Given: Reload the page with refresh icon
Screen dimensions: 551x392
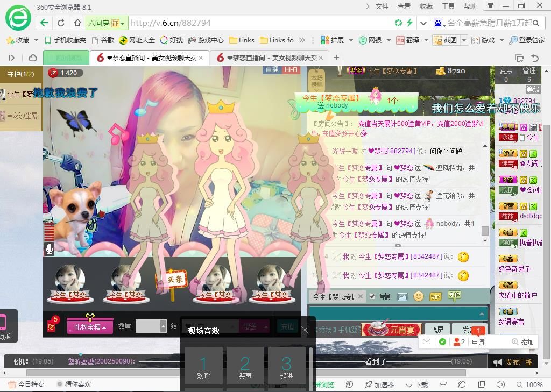Looking at the screenshot, I should (x=61, y=23).
